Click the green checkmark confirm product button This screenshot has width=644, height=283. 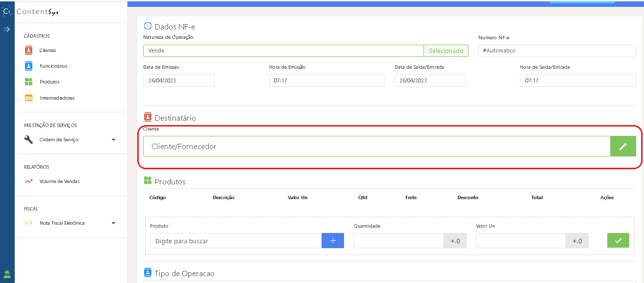point(618,240)
